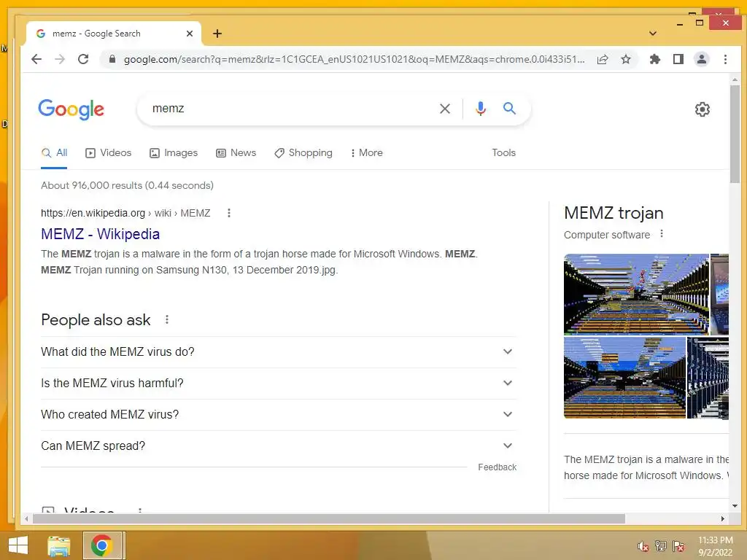Click the muted volume tray icon
747x560 pixels.
click(643, 546)
